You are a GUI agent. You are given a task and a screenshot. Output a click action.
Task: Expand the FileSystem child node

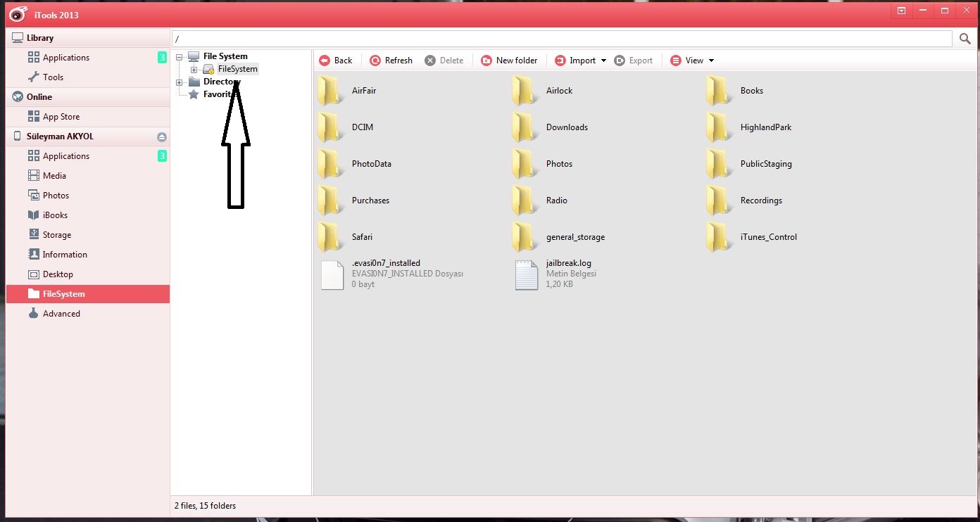pyautogui.click(x=194, y=69)
